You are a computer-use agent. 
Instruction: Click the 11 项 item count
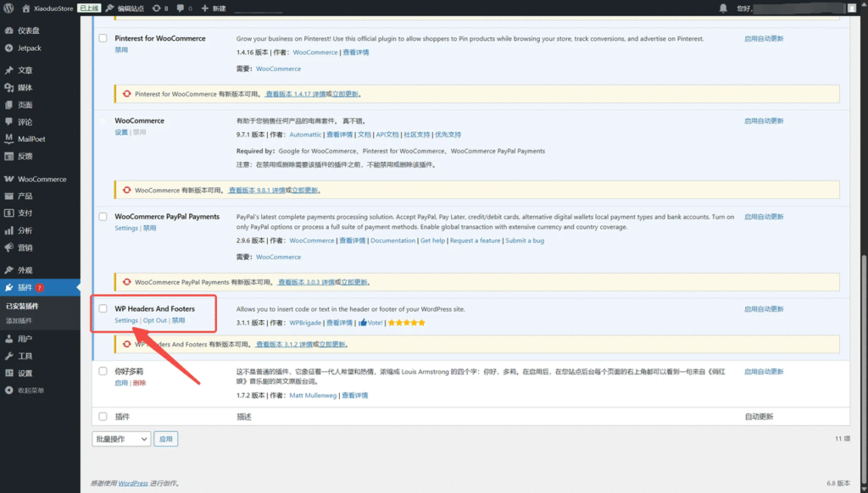(x=843, y=439)
